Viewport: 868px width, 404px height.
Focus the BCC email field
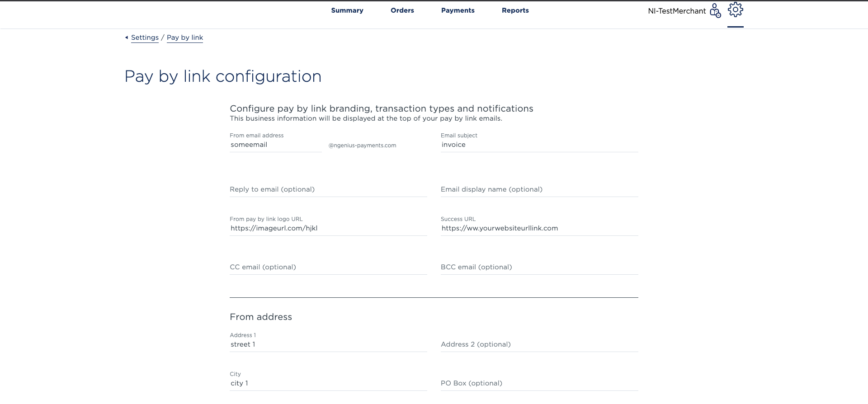tap(539, 267)
